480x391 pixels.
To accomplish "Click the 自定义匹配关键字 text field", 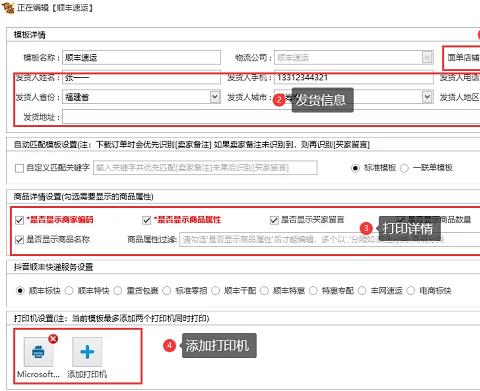I will (x=205, y=168).
